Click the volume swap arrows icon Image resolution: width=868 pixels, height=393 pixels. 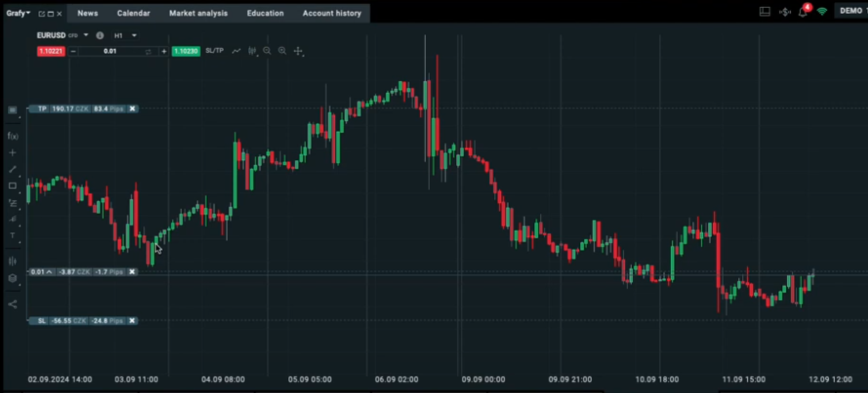click(148, 52)
